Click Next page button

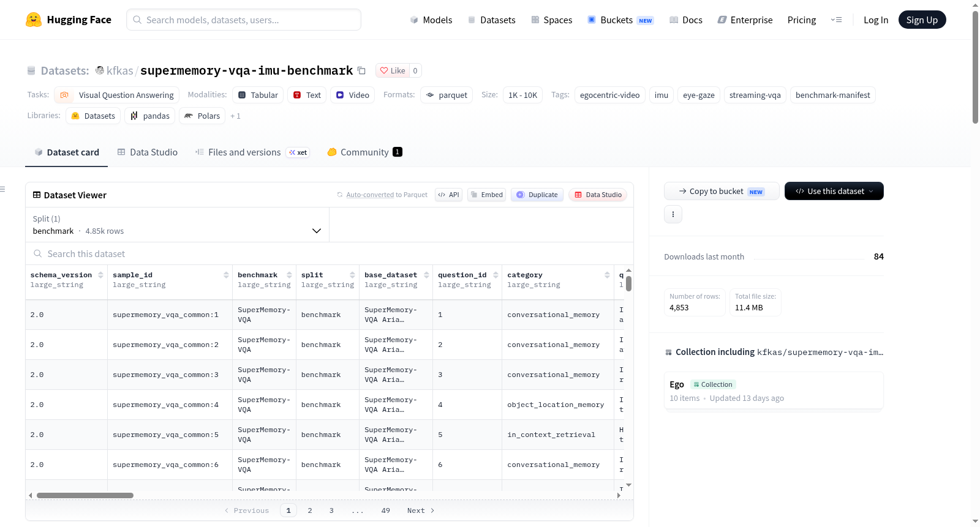point(421,510)
